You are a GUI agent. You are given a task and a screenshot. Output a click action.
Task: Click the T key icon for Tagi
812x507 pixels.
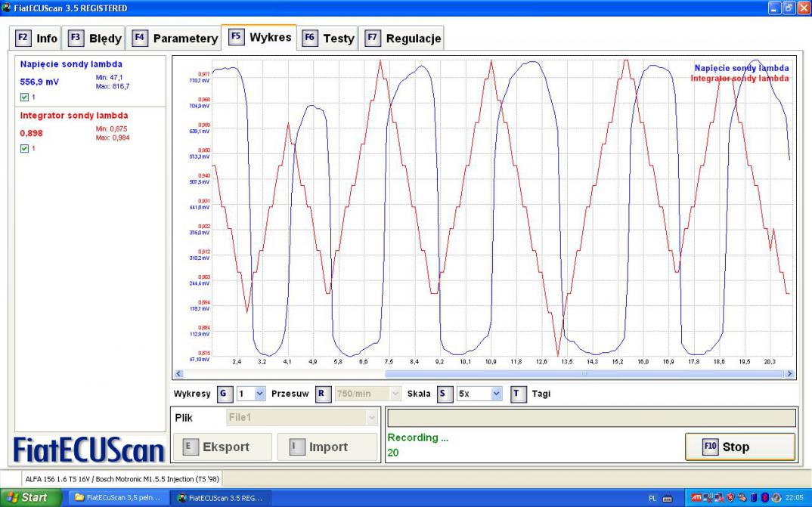[x=519, y=394]
